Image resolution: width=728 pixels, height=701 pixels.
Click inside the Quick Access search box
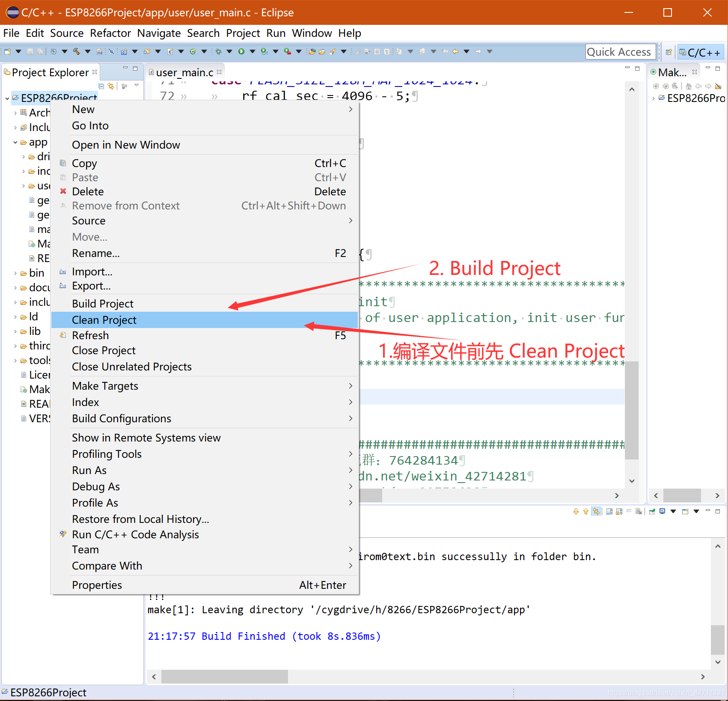620,51
